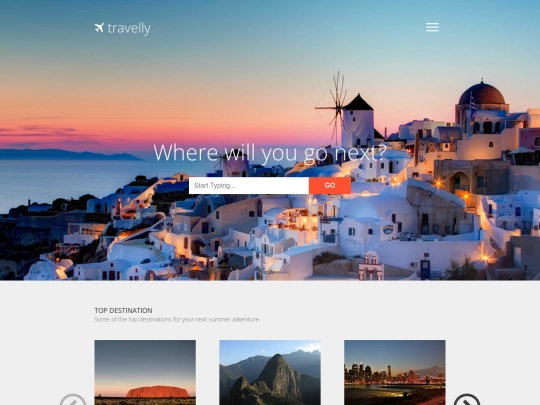This screenshot has height=405, width=540.
Task: Click the TOP DESTINATION heading
Action: 123,310
